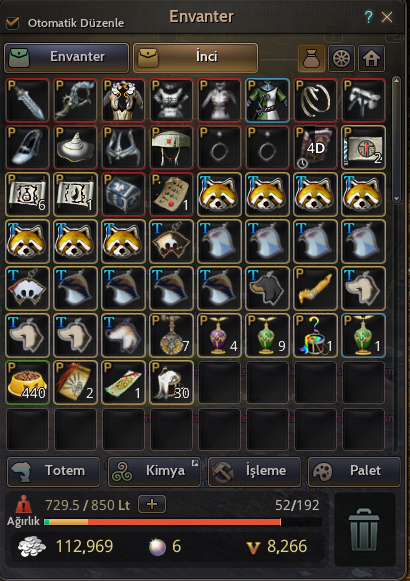Switch to the İnci tab
Viewport: 410px width, 581px height.
click(x=195, y=58)
